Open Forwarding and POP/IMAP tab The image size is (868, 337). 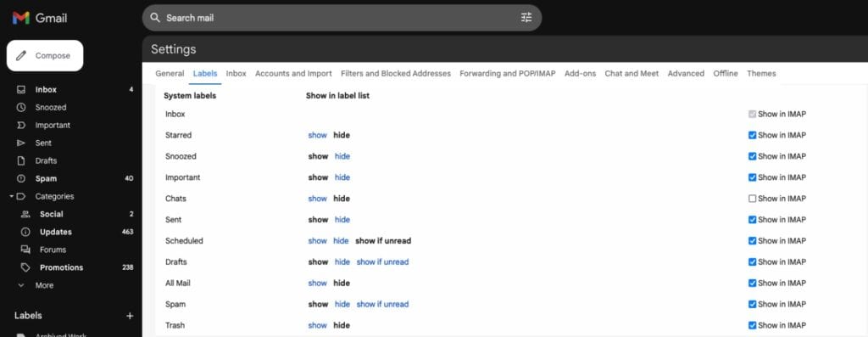(508, 73)
